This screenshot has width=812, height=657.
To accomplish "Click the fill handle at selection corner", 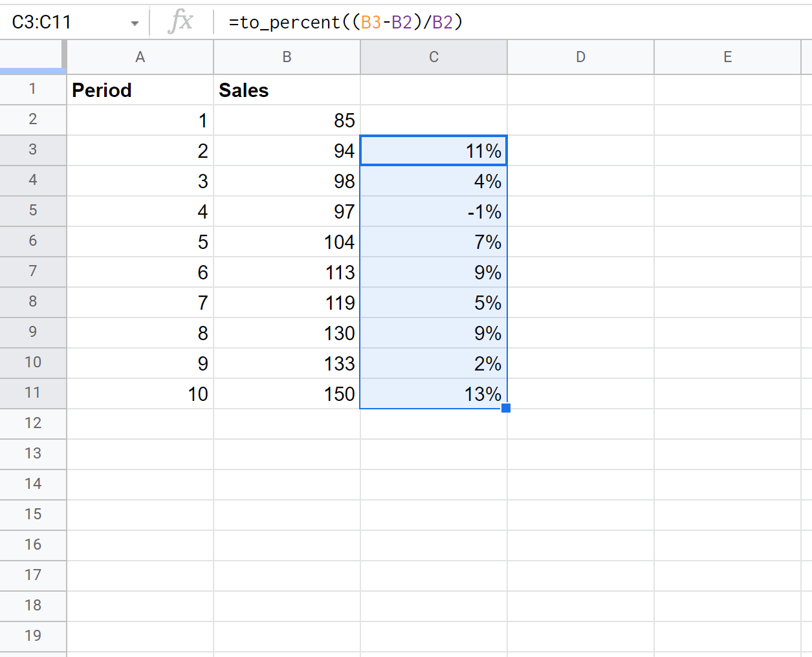I will pyautogui.click(x=506, y=408).
